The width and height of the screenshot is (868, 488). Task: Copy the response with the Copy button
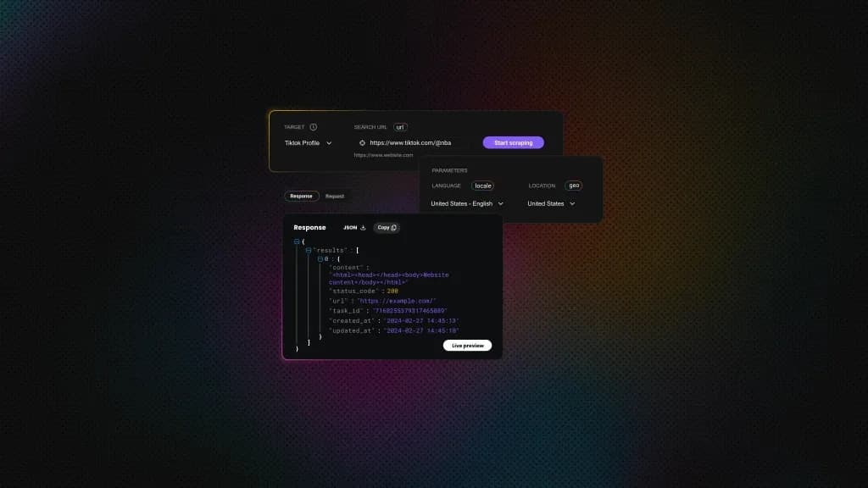pos(387,228)
